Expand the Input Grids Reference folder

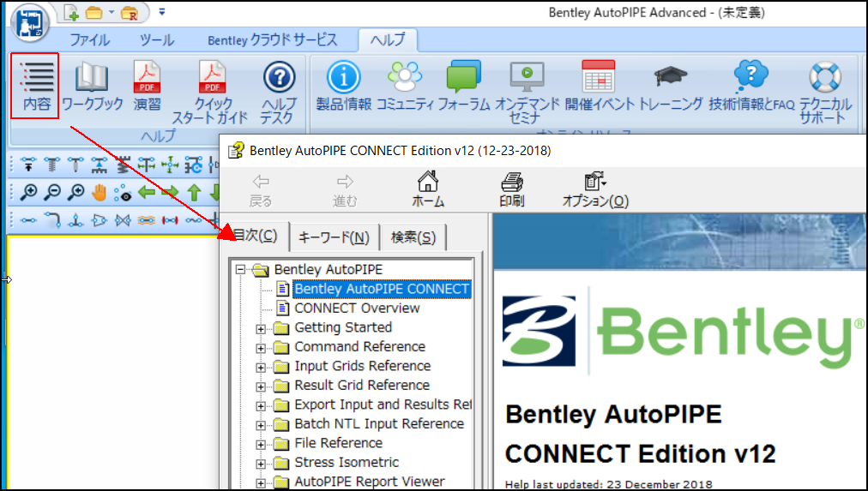click(x=261, y=368)
